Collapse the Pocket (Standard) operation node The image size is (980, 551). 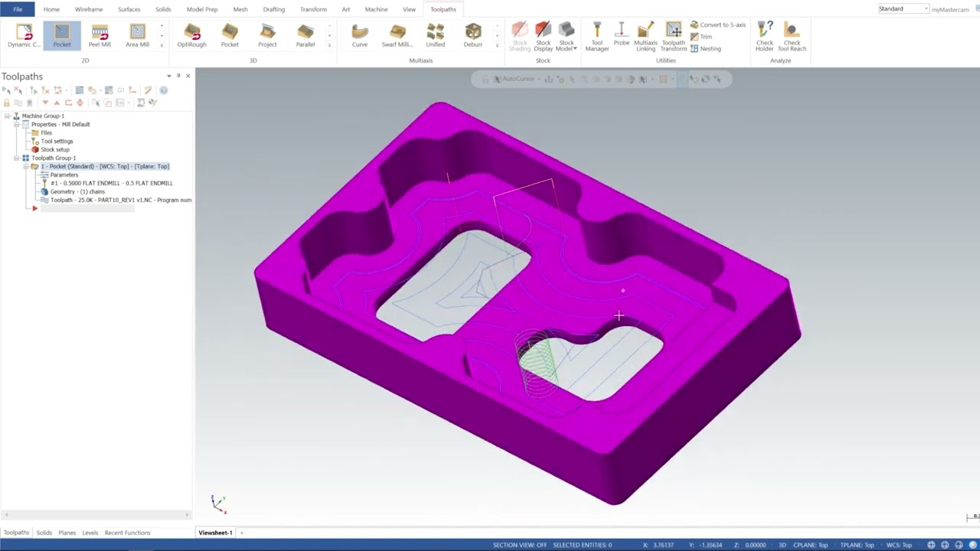pyautogui.click(x=26, y=166)
